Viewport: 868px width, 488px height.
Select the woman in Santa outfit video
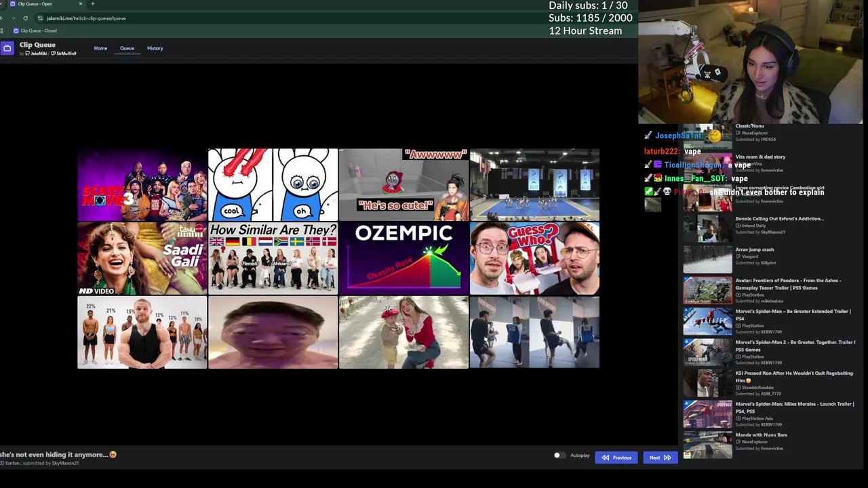click(x=403, y=332)
